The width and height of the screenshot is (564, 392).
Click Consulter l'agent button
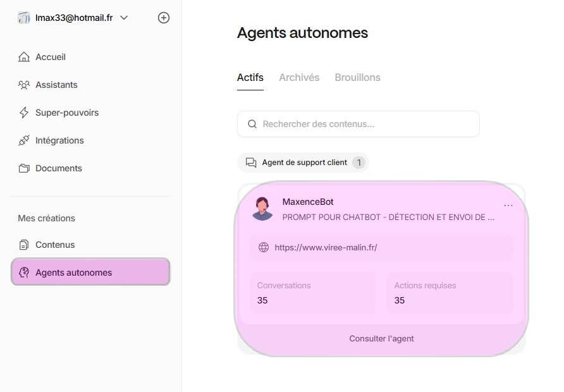[x=381, y=338]
